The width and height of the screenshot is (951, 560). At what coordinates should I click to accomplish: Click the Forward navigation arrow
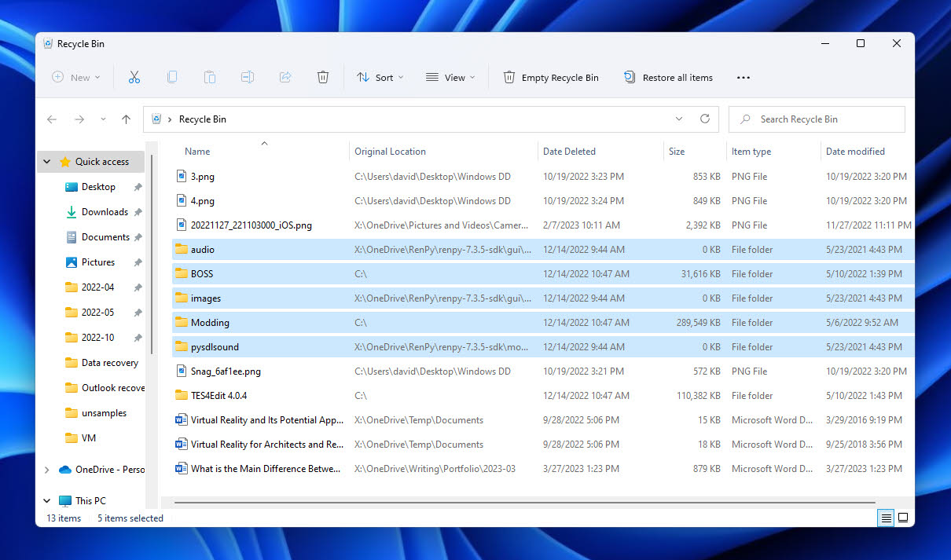79,119
